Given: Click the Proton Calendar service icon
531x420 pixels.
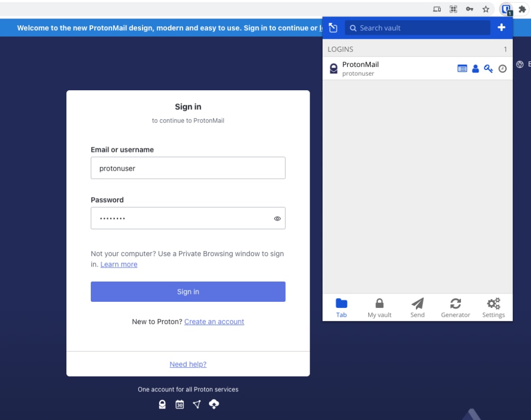Looking at the screenshot, I should (x=179, y=404).
